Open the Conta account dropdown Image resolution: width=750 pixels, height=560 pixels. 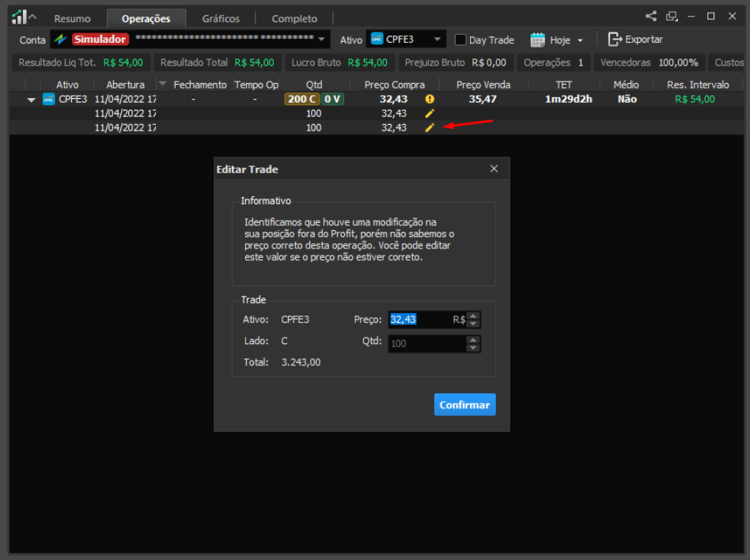(x=321, y=39)
